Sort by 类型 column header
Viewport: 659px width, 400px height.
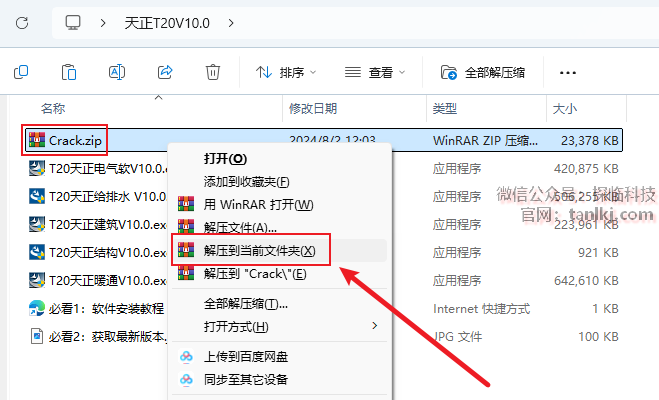(445, 109)
